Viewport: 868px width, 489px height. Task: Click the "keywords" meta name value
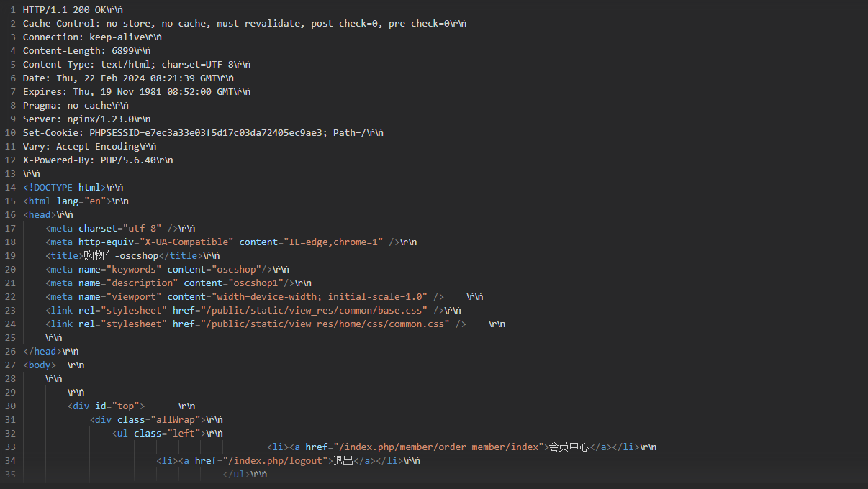pyautogui.click(x=134, y=270)
